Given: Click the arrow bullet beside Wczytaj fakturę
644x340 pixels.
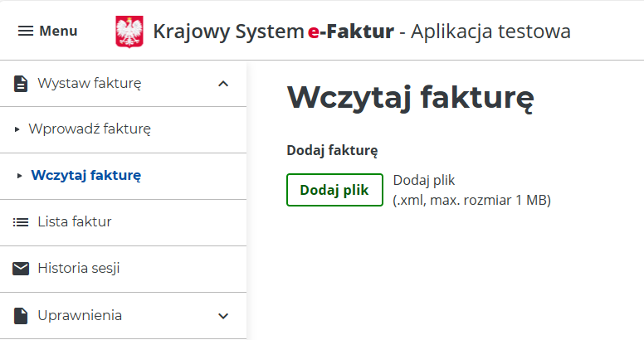Looking at the screenshot, I should (x=20, y=176).
